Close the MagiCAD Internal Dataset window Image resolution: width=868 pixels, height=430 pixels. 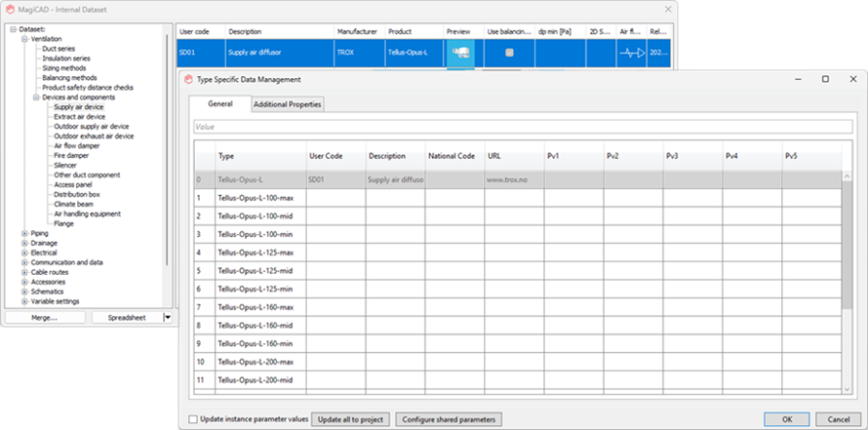(668, 10)
